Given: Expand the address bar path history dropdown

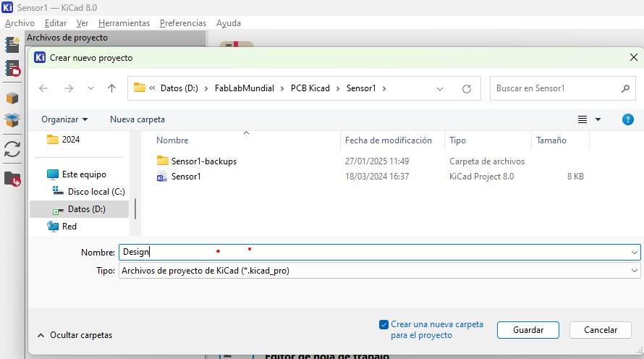Looking at the screenshot, I should point(440,88).
